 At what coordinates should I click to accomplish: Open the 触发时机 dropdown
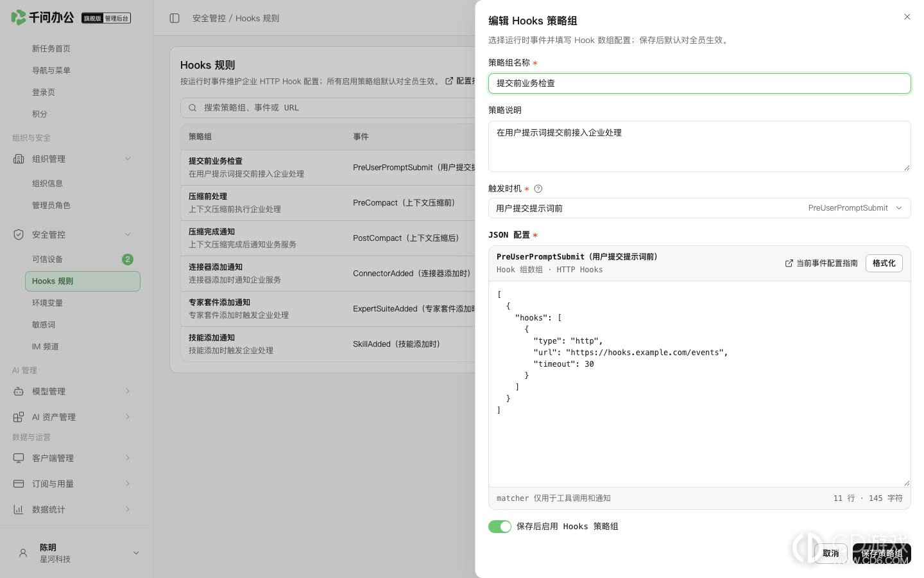[699, 208]
